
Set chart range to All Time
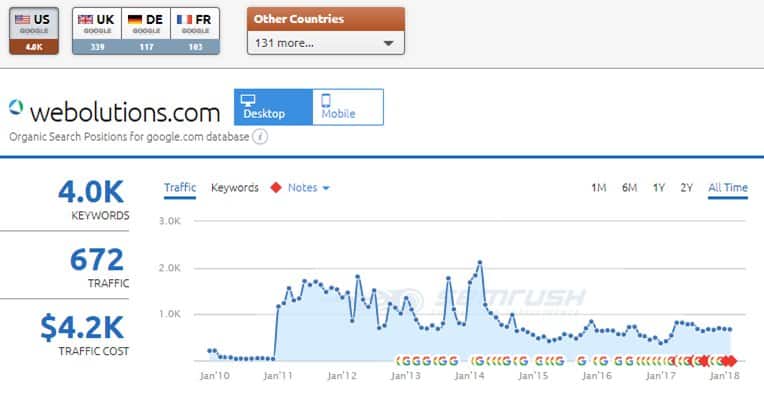(x=728, y=188)
